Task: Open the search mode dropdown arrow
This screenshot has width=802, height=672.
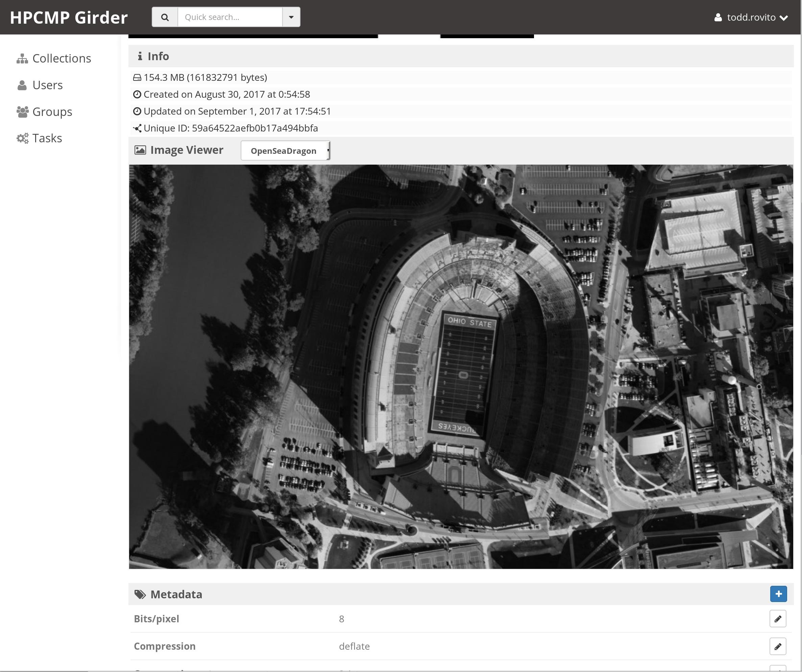Action: (x=291, y=17)
